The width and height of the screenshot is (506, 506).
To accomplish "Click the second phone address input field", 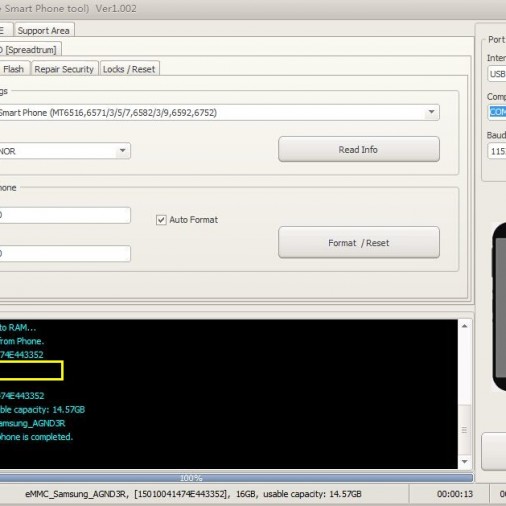I will [x=64, y=253].
